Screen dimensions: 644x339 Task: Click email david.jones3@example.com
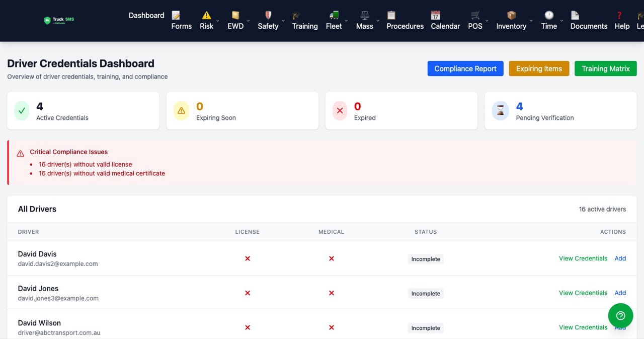[x=58, y=298]
